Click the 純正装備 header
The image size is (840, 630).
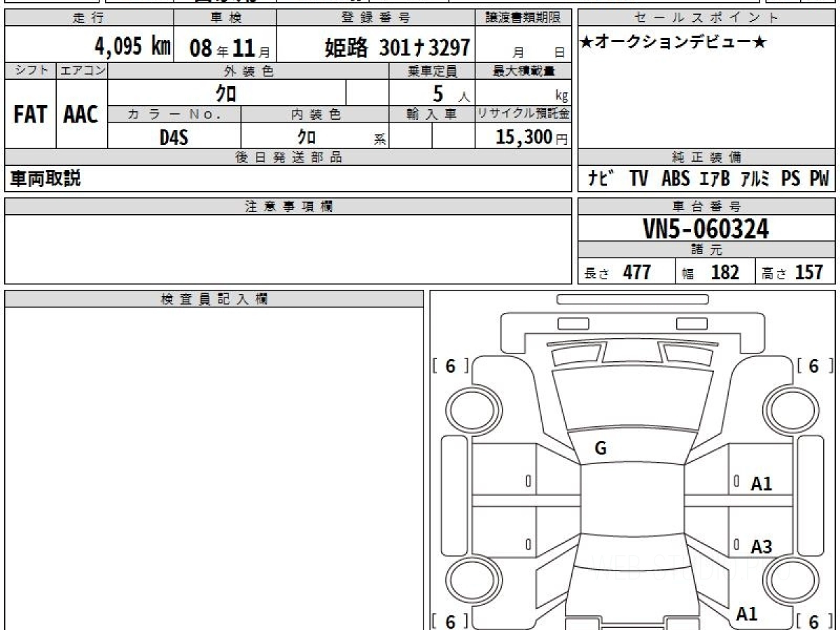tap(707, 157)
